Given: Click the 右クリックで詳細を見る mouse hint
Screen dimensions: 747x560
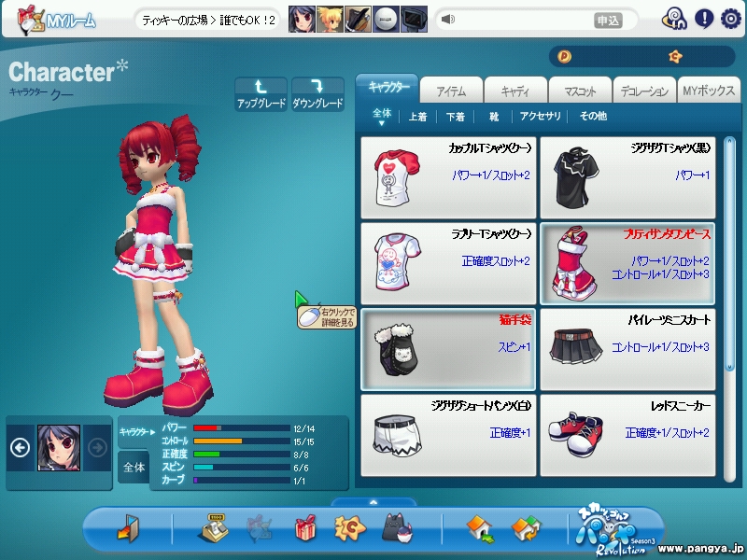Looking at the screenshot, I should coord(328,317).
